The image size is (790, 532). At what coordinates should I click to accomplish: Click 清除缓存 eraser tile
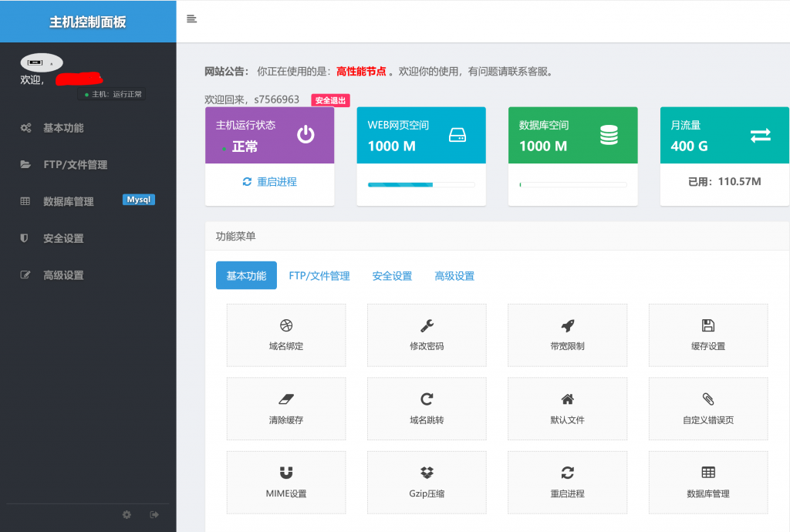click(x=285, y=409)
